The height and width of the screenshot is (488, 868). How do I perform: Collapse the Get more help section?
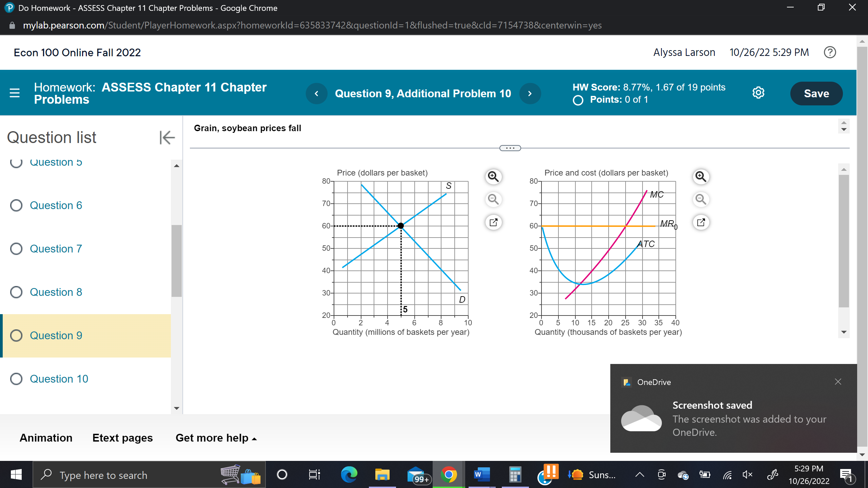tap(216, 438)
